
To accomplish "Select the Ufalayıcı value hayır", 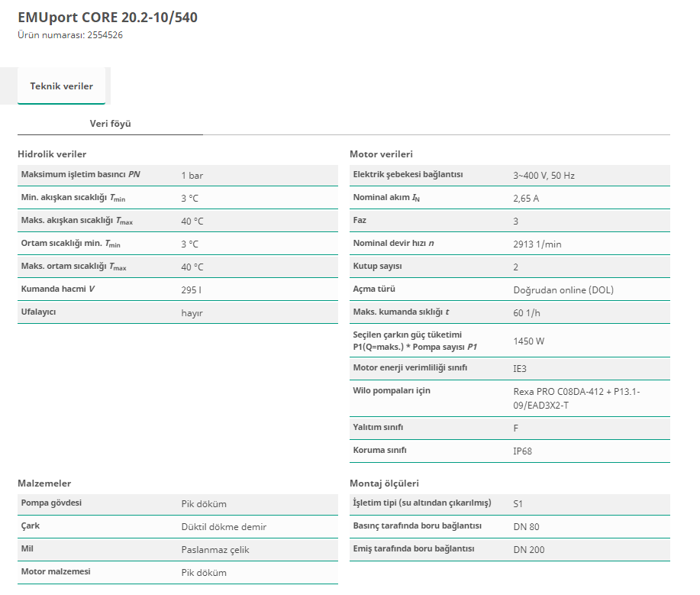I will pos(192,313).
